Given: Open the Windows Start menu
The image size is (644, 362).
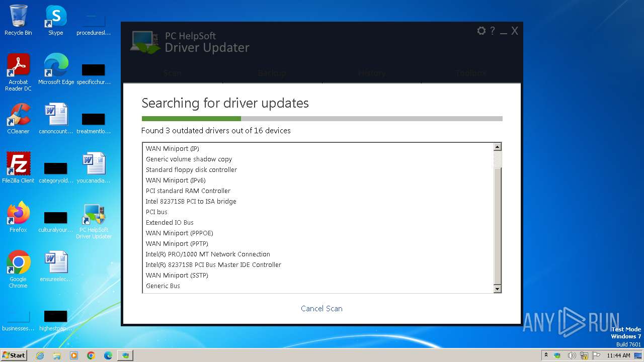Looking at the screenshot, I should tap(14, 355).
